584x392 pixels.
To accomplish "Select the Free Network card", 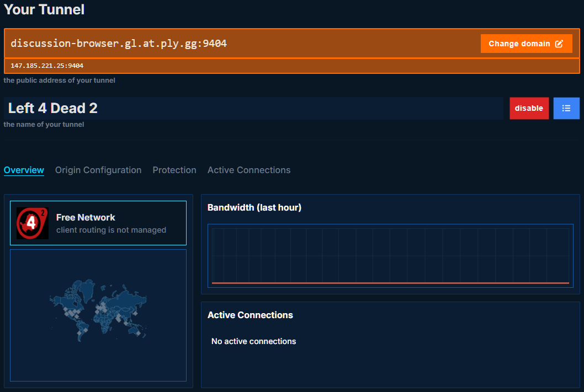I will (98, 223).
